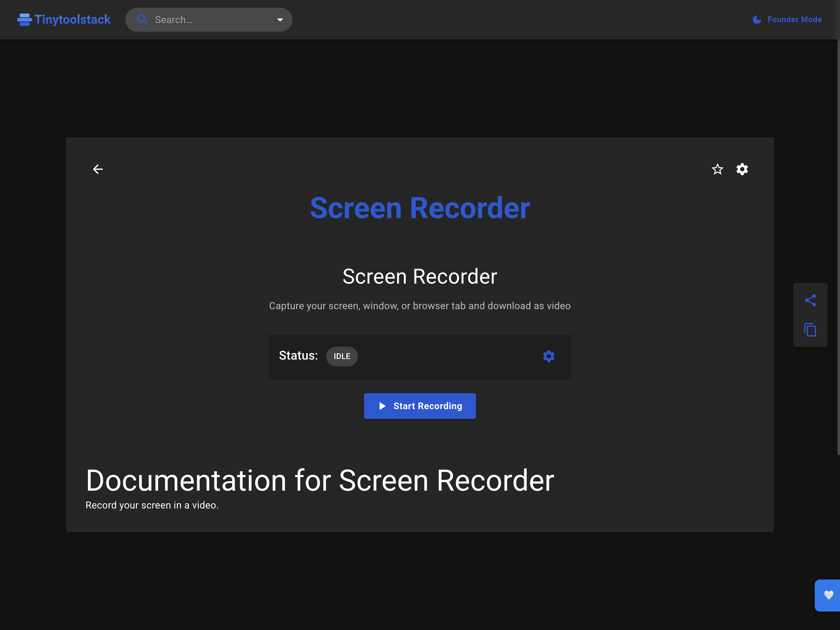Click the heart button at bottom right
Screen dimensions: 840x630
coord(828,595)
